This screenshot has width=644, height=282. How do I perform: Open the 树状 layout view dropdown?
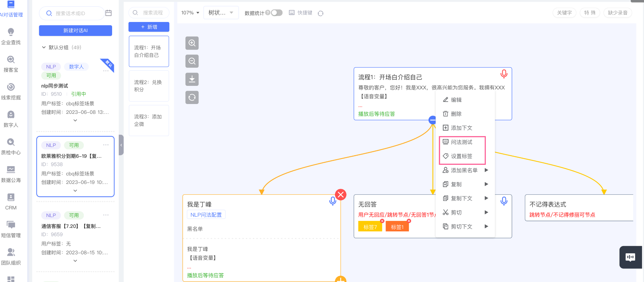(221, 13)
